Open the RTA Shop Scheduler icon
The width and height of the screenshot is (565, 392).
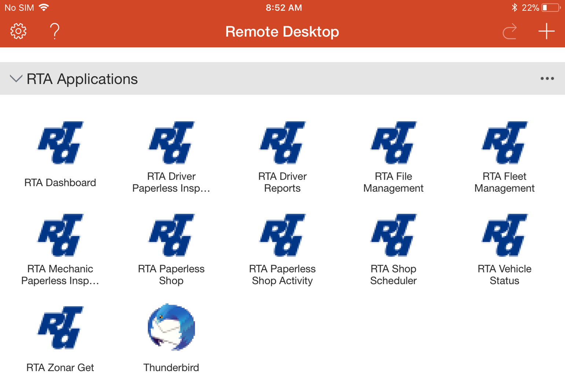click(x=393, y=235)
